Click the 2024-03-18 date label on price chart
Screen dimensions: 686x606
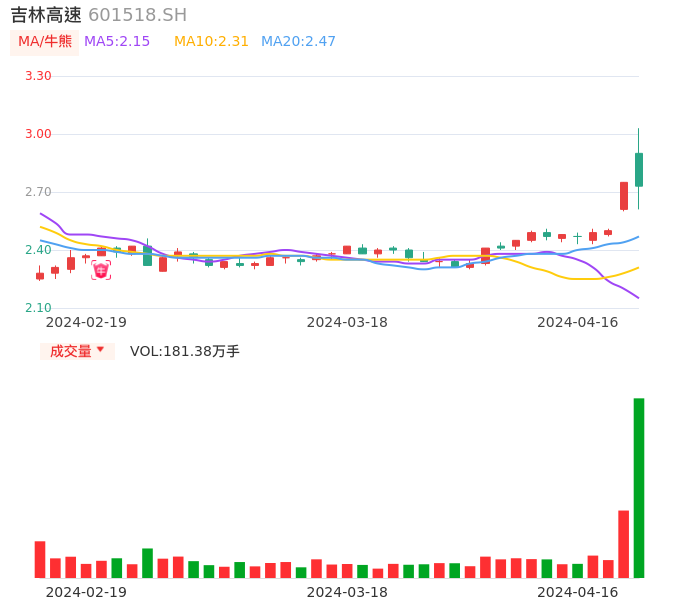347,322
